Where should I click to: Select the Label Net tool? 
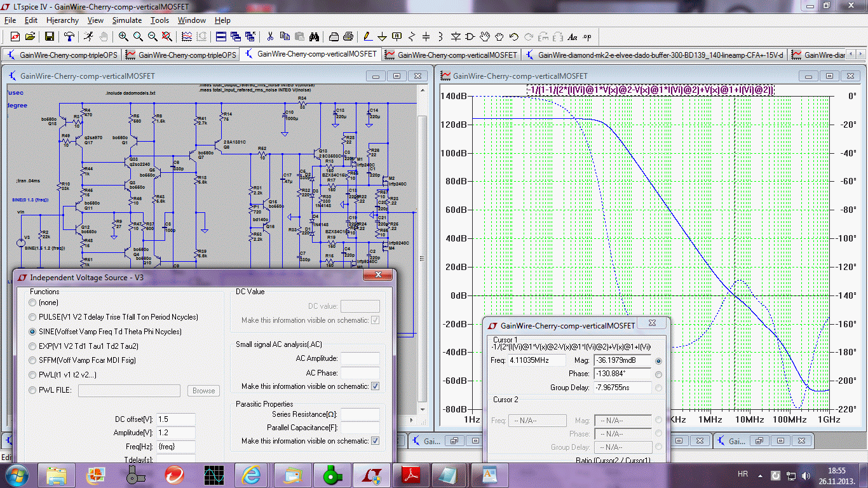(397, 36)
